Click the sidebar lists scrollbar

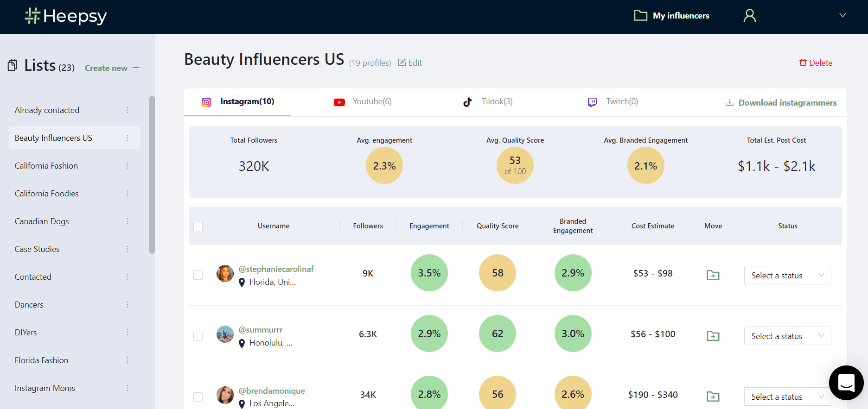coord(152,175)
